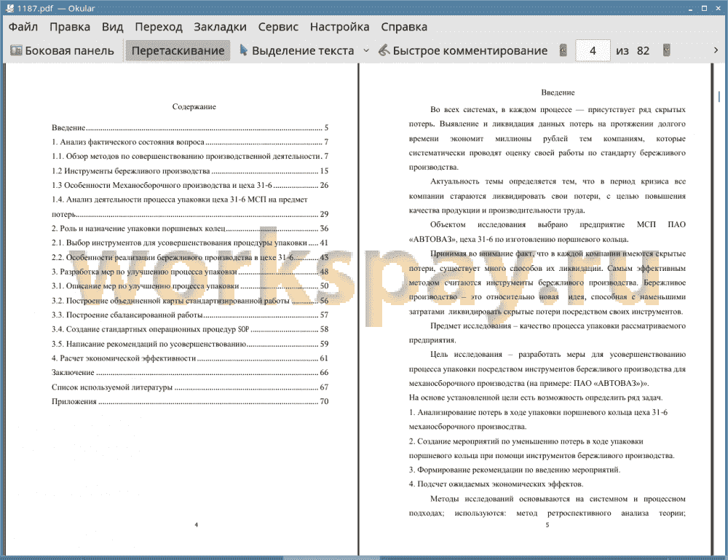The image size is (728, 560).
Task: Click contents entry '3.4. Создание стандартных операционных процедур'
Action: (x=190, y=329)
